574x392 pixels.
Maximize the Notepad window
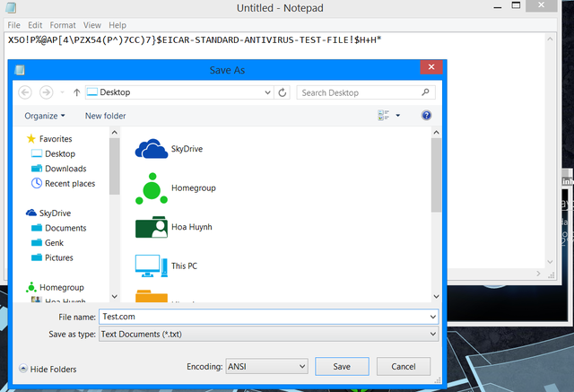click(516, 5)
